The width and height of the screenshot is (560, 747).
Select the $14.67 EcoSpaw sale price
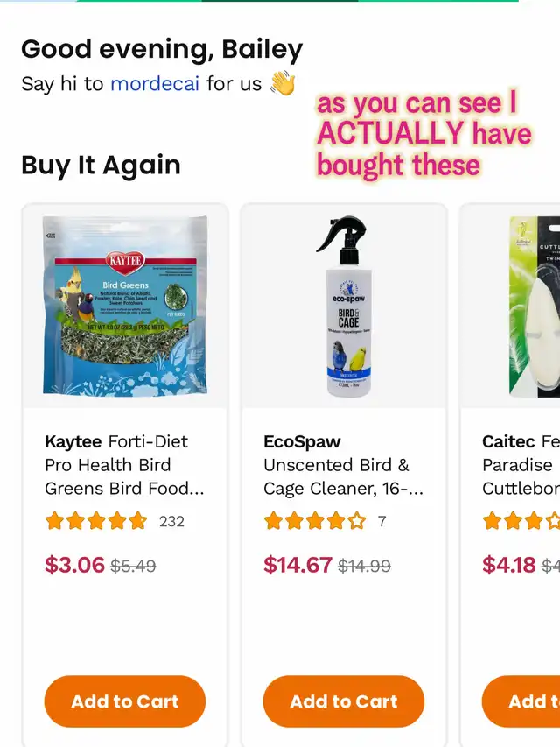[x=297, y=565]
